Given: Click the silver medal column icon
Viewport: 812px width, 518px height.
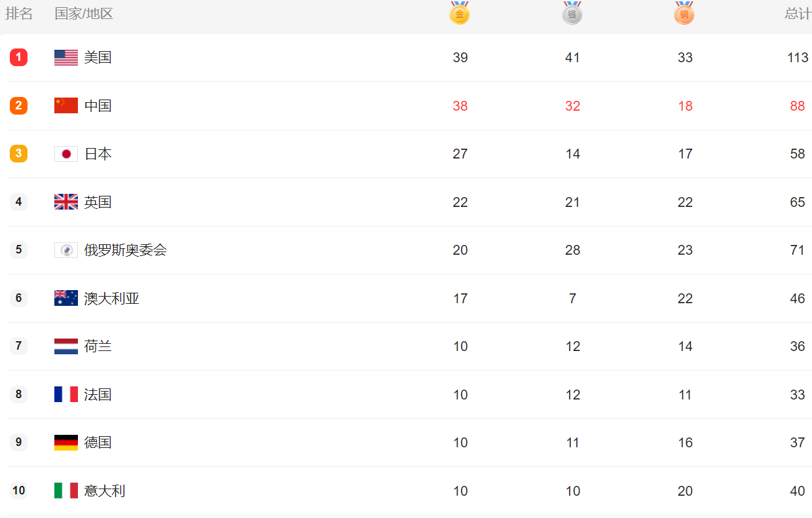Looking at the screenshot, I should click(x=572, y=13).
